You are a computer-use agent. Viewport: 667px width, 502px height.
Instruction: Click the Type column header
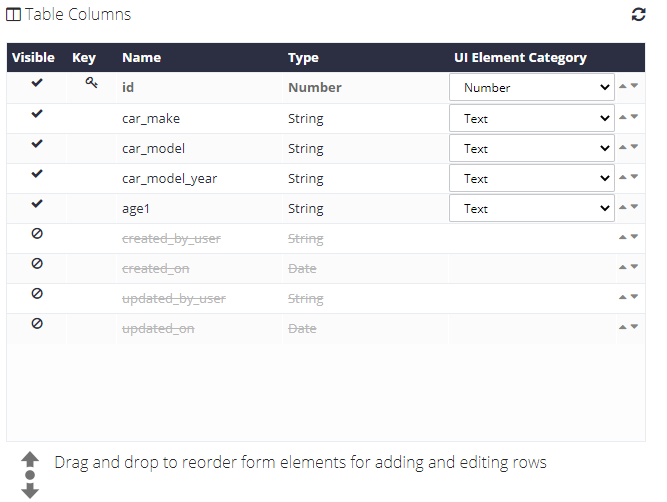(303, 57)
